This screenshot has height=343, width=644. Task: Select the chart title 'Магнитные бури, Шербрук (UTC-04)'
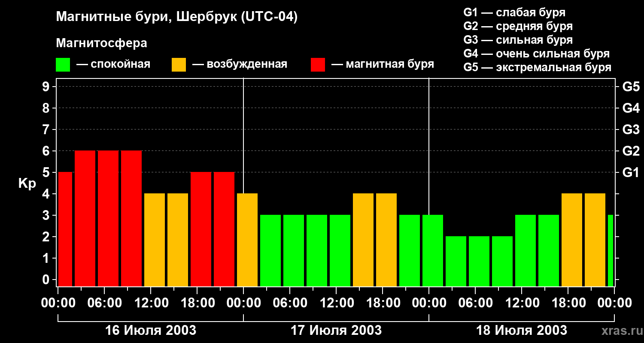176,18
